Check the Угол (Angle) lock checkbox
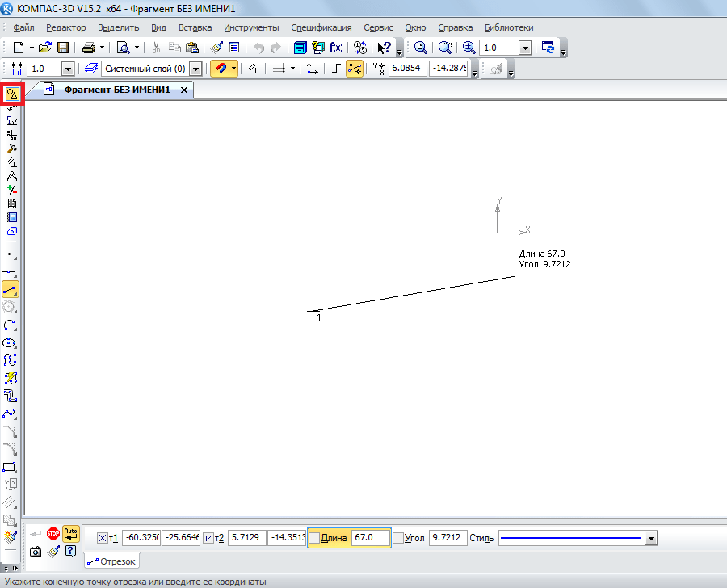Image resolution: width=727 pixels, height=588 pixels. [x=398, y=538]
